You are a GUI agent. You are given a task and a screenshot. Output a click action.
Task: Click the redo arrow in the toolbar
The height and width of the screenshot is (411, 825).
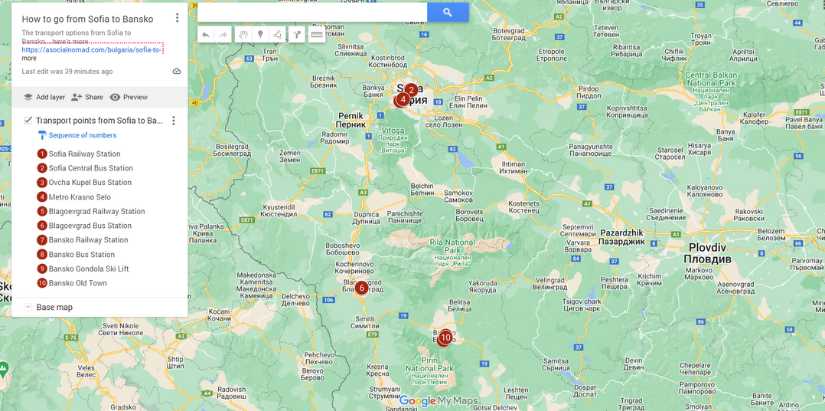(x=223, y=35)
